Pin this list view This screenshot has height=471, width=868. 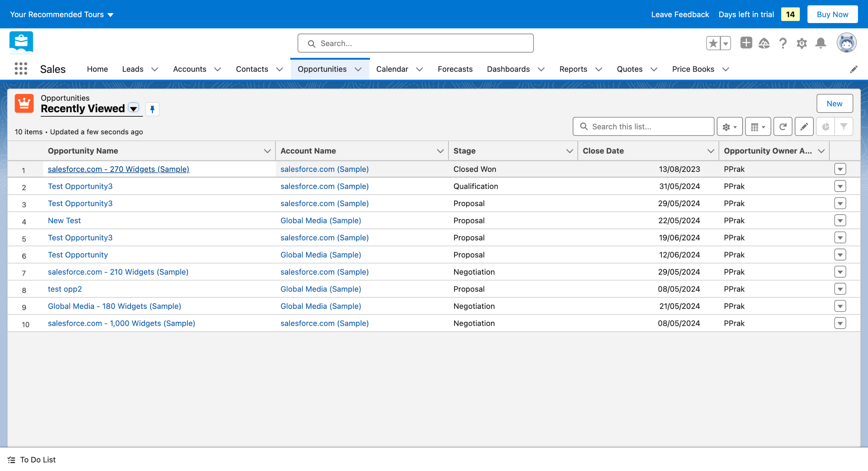tap(152, 109)
